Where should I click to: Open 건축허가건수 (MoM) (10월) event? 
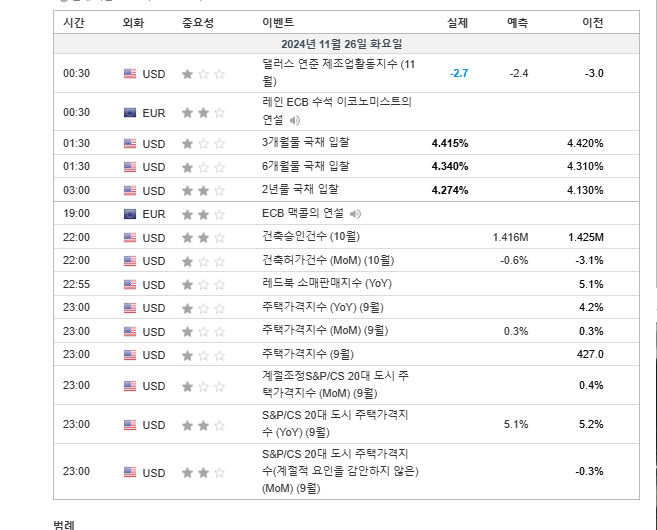pyautogui.click(x=328, y=260)
